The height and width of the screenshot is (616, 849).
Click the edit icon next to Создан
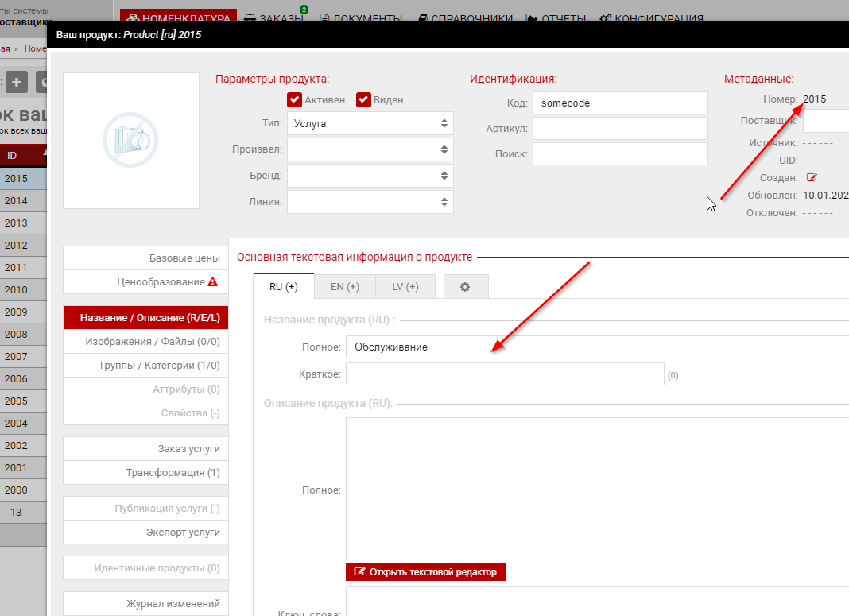click(x=812, y=177)
